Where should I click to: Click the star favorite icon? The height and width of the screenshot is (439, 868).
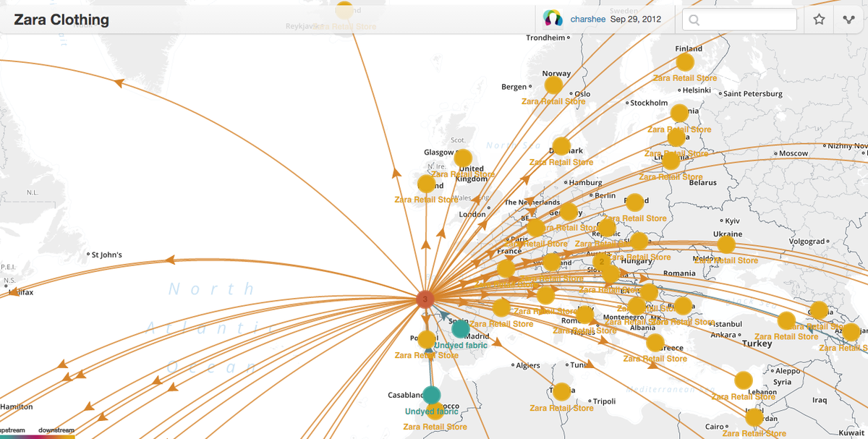point(819,20)
